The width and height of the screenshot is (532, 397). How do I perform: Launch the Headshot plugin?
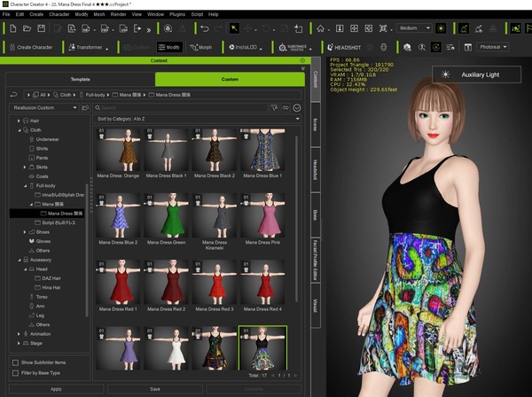344,48
